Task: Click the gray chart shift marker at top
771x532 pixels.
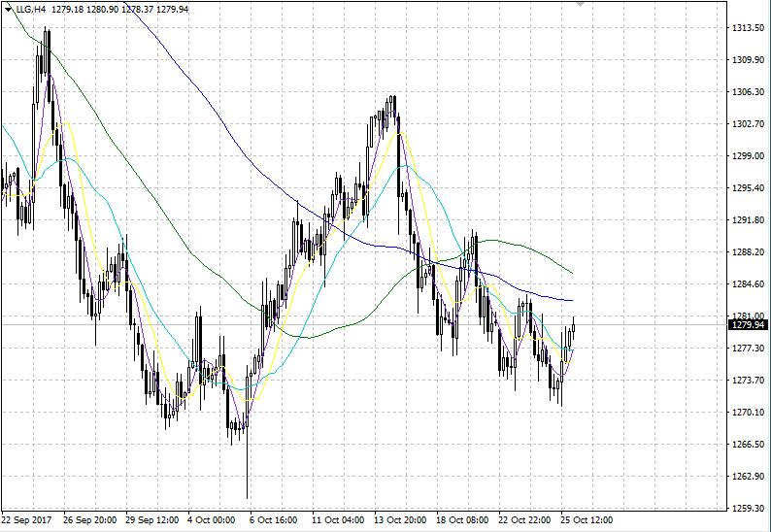Action: (580, 4)
